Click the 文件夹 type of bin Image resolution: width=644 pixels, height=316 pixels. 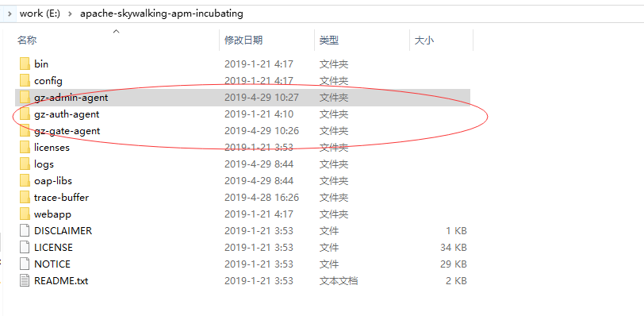pos(334,64)
